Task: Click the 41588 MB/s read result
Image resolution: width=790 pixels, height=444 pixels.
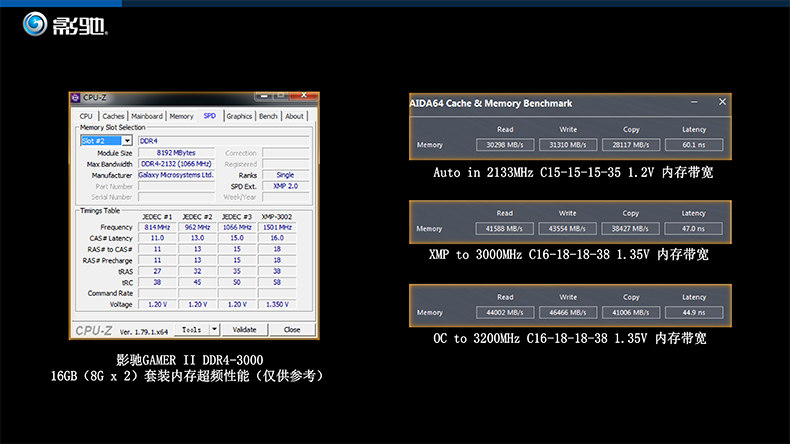Action: point(504,228)
